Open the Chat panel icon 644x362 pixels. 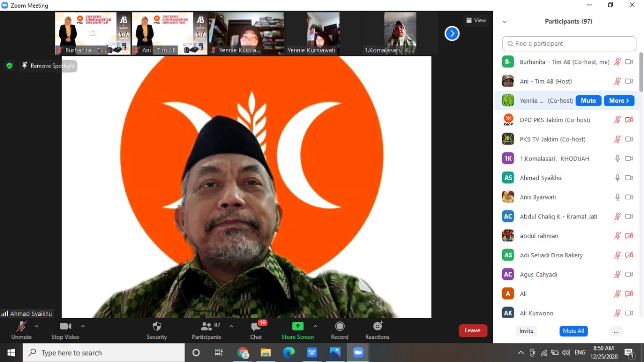tap(256, 327)
